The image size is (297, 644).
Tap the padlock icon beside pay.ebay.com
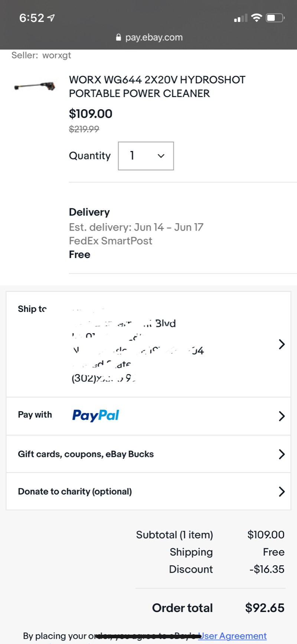118,37
